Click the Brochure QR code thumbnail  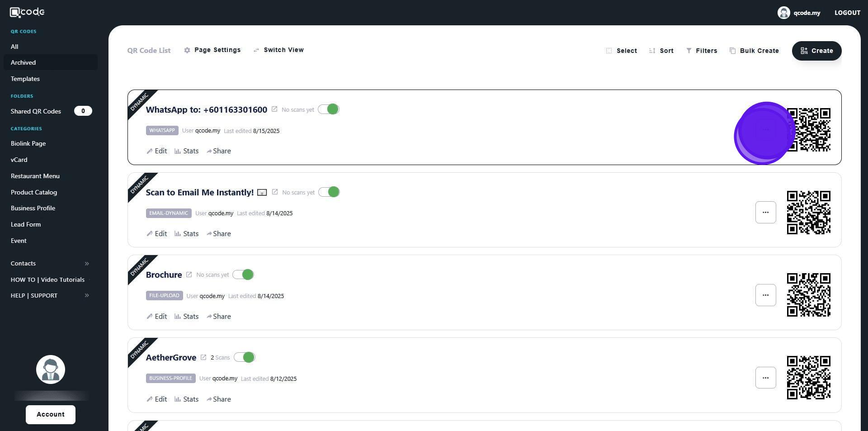pyautogui.click(x=809, y=295)
